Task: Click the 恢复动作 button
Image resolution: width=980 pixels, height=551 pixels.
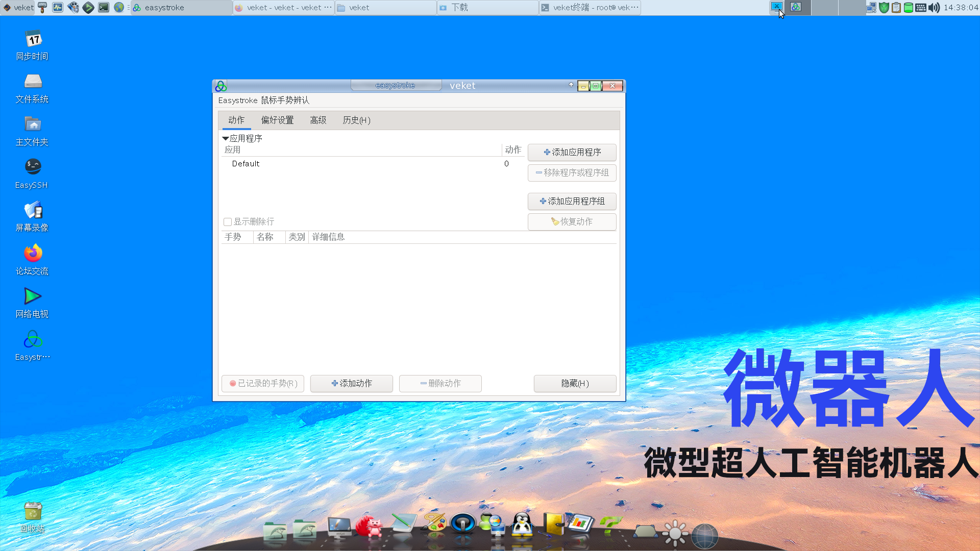Action: pos(572,221)
